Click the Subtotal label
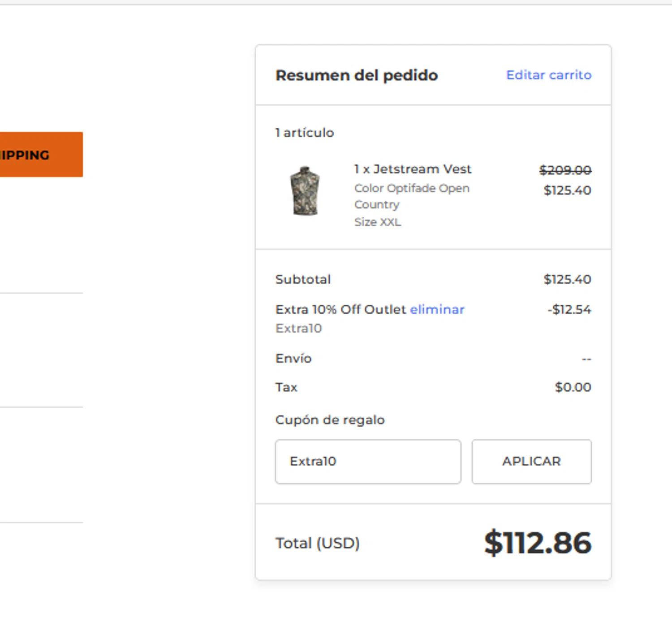Image resolution: width=672 pixels, height=631 pixels. tap(303, 279)
